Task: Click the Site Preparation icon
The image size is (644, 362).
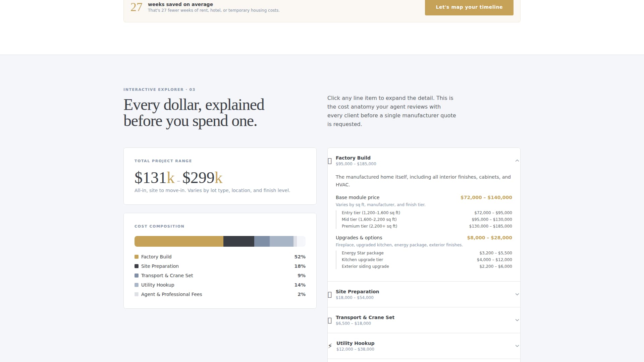Action: tap(330, 294)
